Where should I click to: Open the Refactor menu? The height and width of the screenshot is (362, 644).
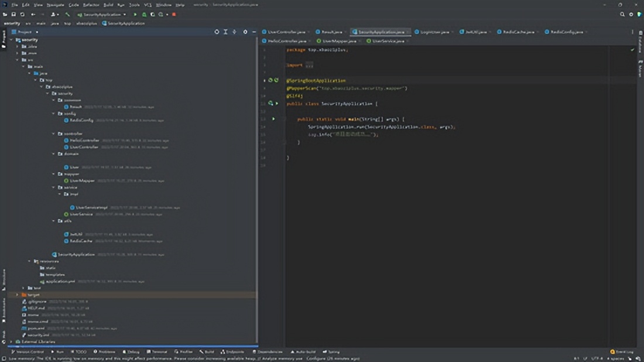tap(91, 5)
